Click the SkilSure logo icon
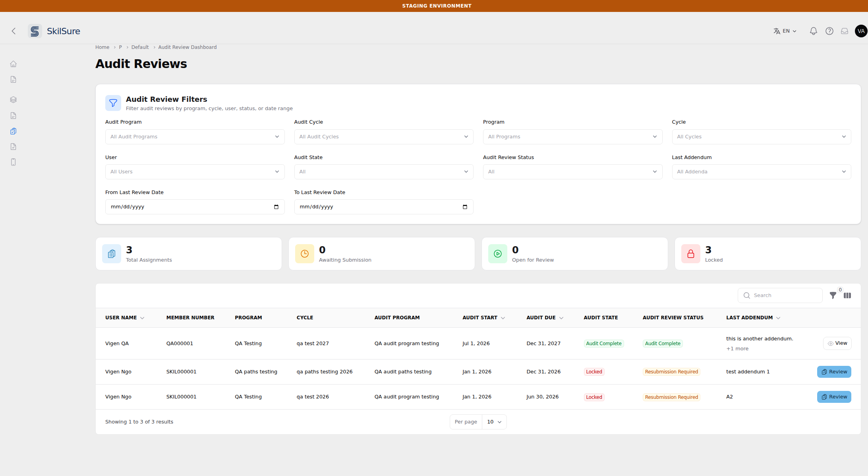Viewport: 868px width, 476px height. pyautogui.click(x=35, y=31)
